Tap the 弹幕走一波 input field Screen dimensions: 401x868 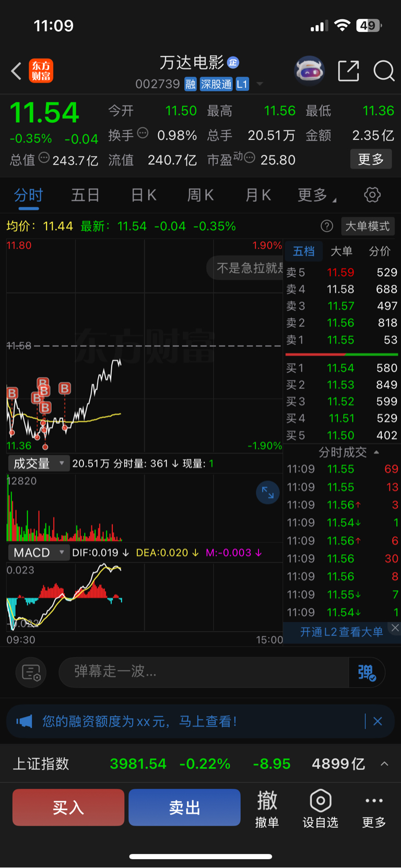(204, 673)
